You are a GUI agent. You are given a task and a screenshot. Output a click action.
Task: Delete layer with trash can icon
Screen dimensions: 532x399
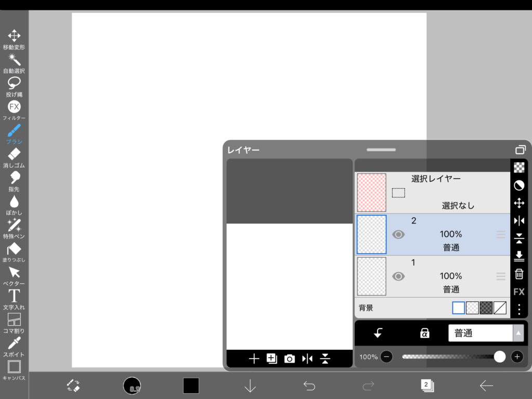tap(519, 274)
